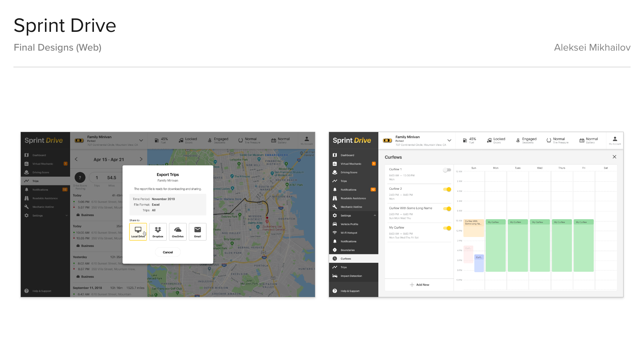644x362 pixels.
Task: Open Notifications under Settings in Curfews mockup
Action: 354,241
